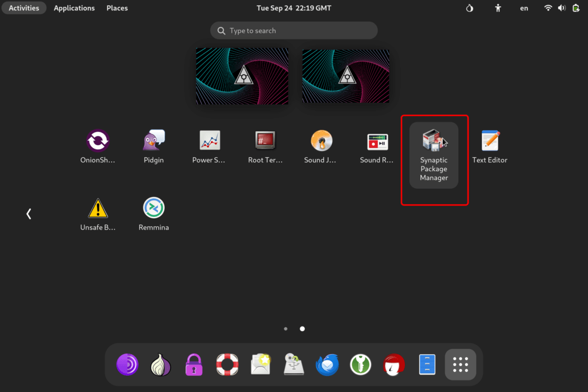Launch Thunderbird mail from dock
The width and height of the screenshot is (588, 392).
click(327, 364)
